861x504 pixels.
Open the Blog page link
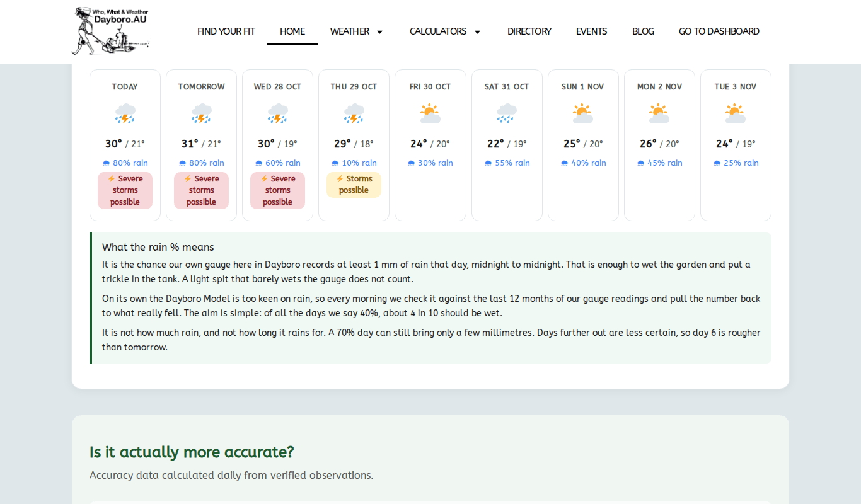pyautogui.click(x=643, y=31)
